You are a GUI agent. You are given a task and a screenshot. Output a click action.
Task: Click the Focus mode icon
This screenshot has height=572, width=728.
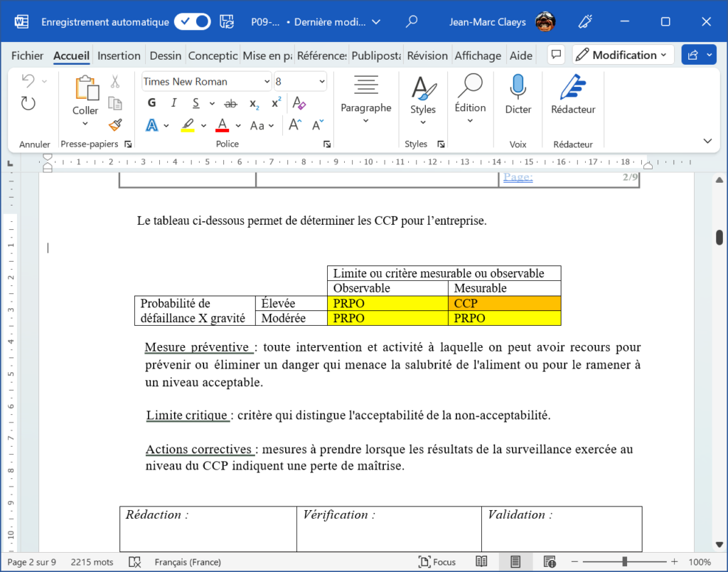[437, 562]
